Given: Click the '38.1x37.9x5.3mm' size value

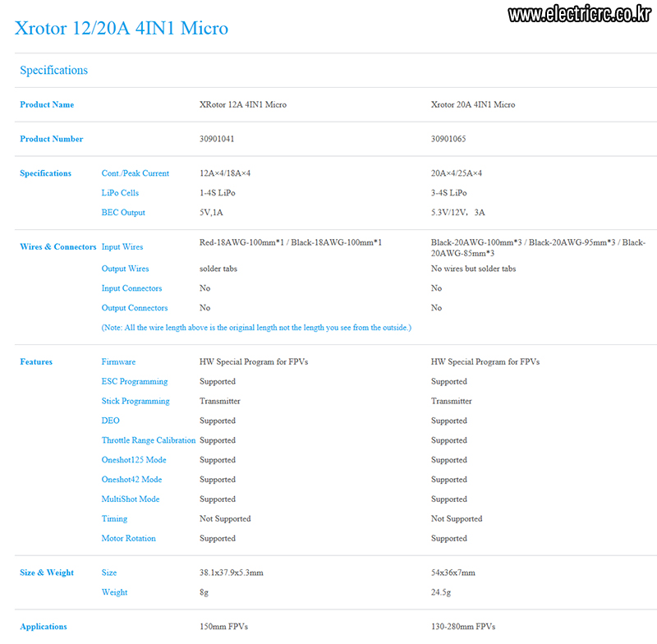Looking at the screenshot, I should pyautogui.click(x=232, y=573).
